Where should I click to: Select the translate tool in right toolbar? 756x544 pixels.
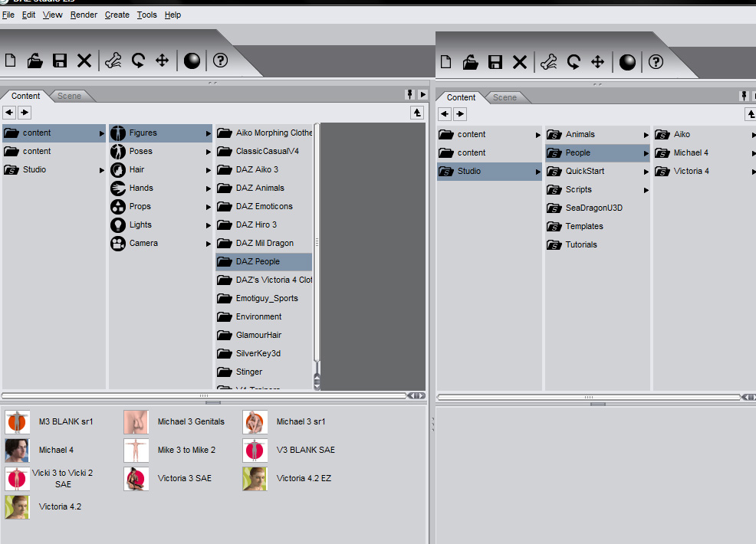[x=597, y=62]
